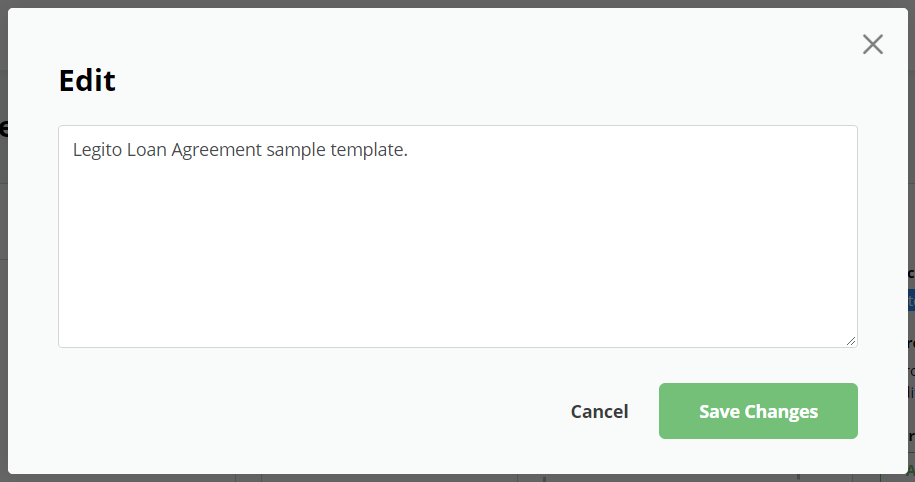Place cursor on the word "Loan"
915x482 pixels.
click(146, 150)
